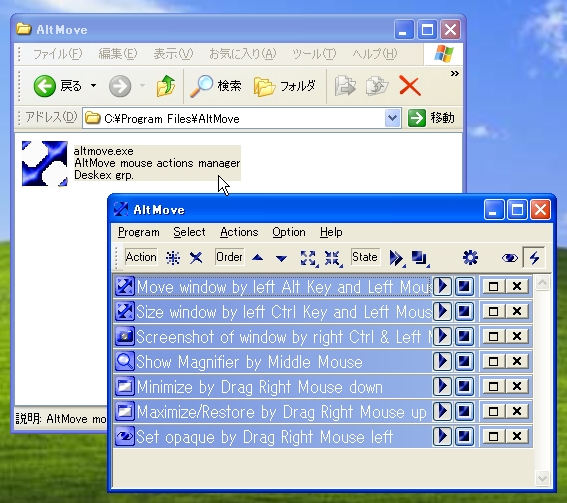Move action down with down arrow
This screenshot has width=567, height=503.
pyautogui.click(x=281, y=258)
